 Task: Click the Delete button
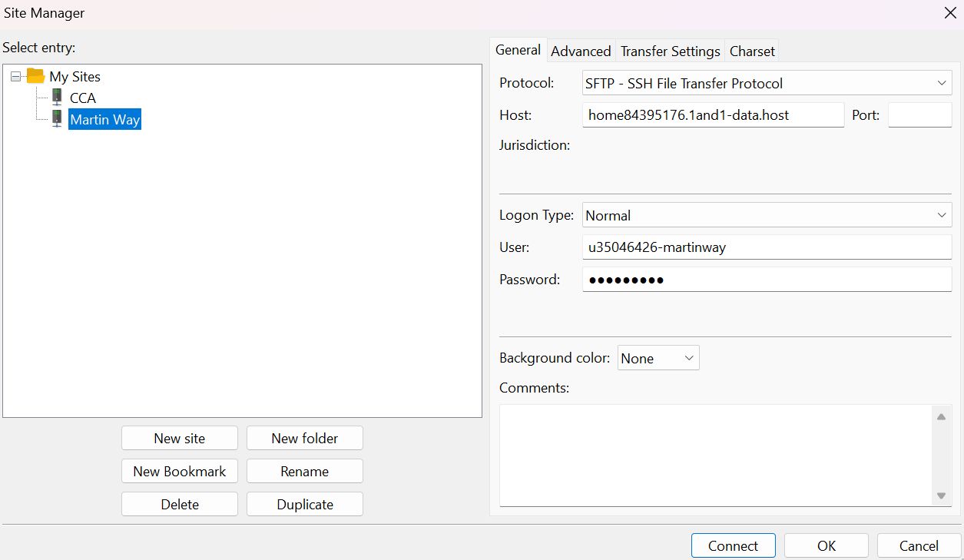(179, 505)
